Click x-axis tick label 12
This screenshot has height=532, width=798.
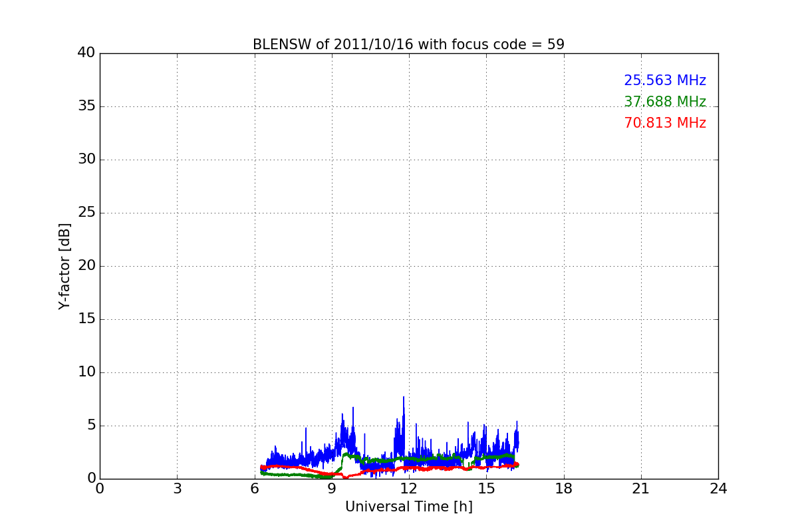(409, 489)
